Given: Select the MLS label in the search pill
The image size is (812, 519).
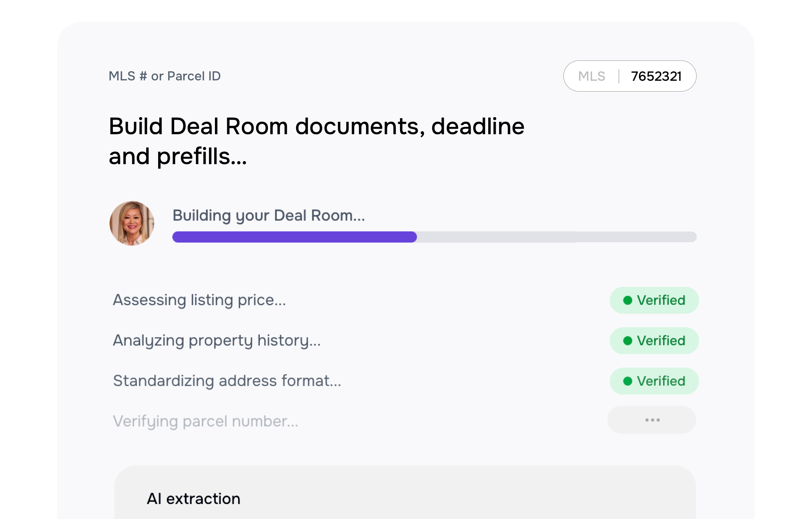Looking at the screenshot, I should click(x=592, y=76).
